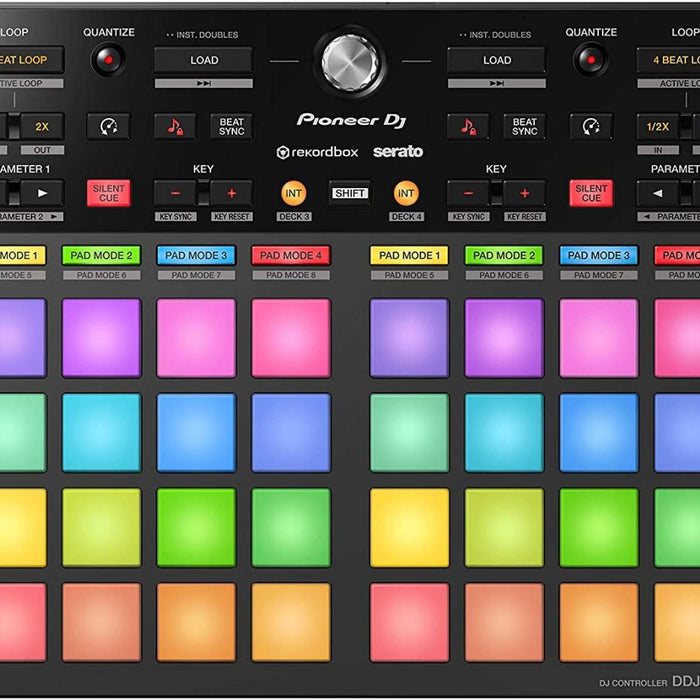Viewport: 700px width, 700px height.
Task: Toggle the left deck QUANTIZE button
Action: (x=108, y=59)
